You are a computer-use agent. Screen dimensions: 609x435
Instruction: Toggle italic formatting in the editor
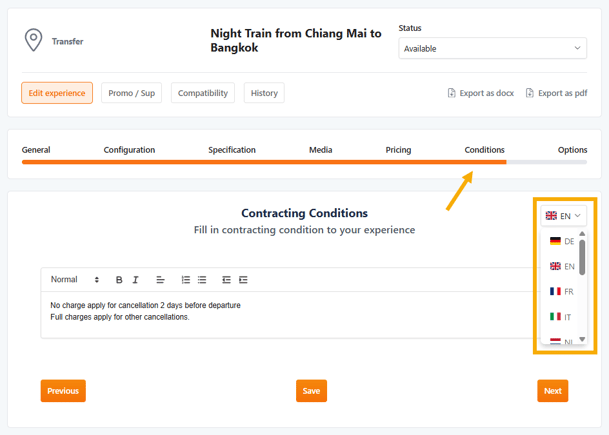click(x=135, y=280)
